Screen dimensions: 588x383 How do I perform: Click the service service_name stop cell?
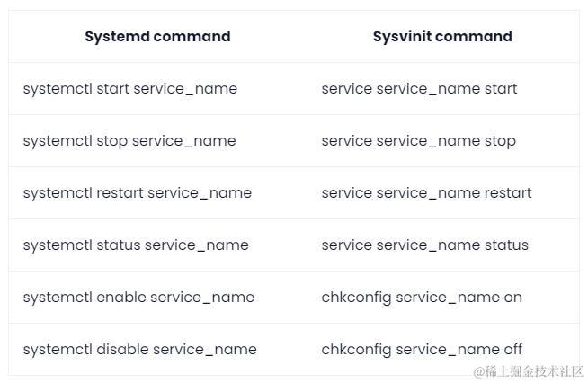pos(418,141)
